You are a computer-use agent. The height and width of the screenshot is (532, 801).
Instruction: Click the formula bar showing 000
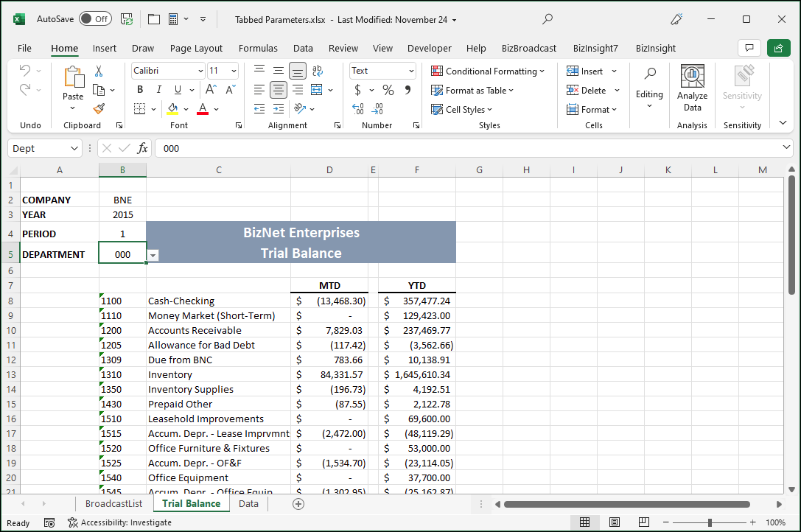click(x=467, y=148)
